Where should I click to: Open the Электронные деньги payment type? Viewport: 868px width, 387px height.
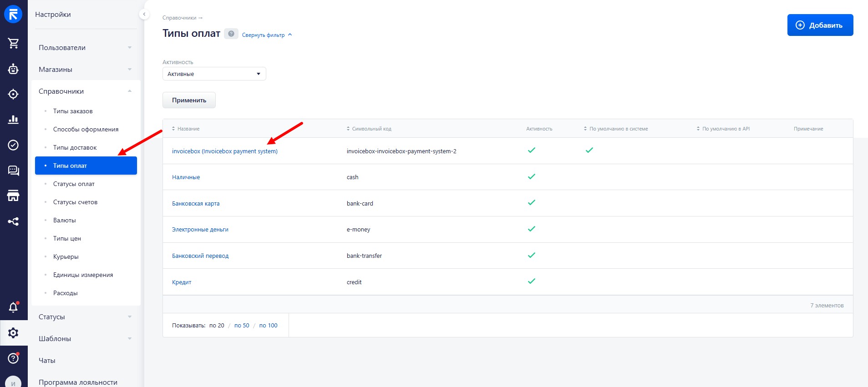coord(200,230)
